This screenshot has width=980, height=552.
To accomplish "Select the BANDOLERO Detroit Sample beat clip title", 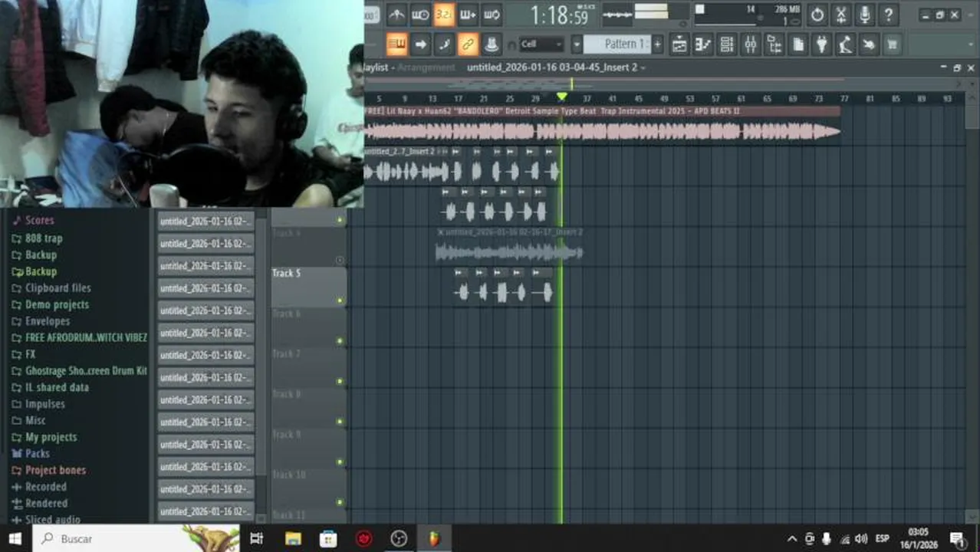I will pos(602,111).
